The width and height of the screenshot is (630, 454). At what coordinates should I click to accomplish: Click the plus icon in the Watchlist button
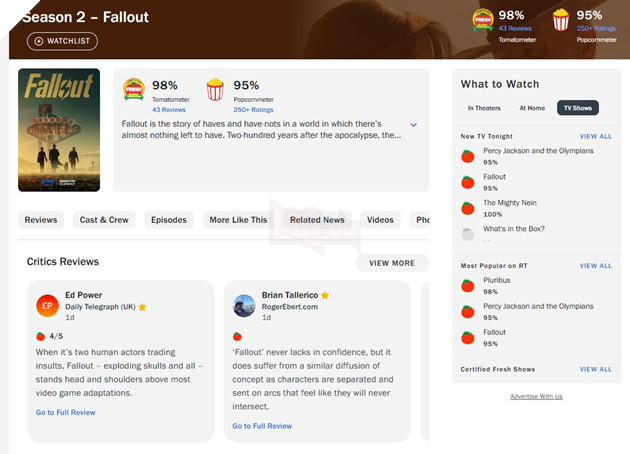click(x=39, y=41)
